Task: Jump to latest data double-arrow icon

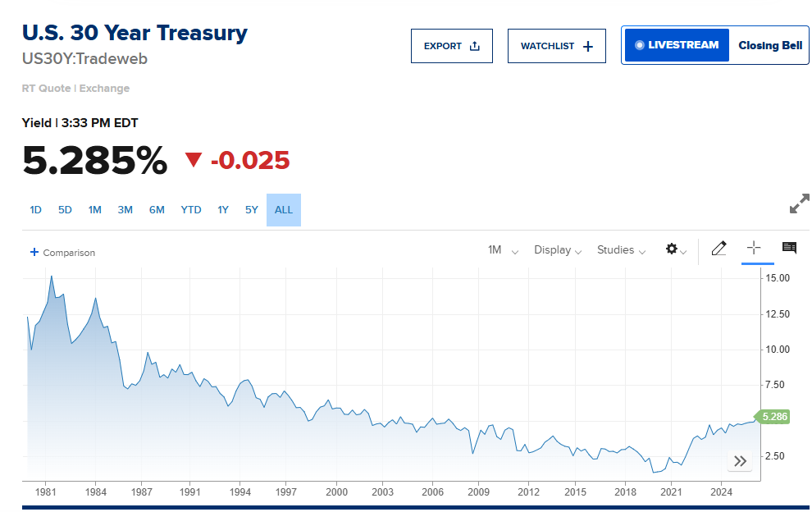Action: tap(740, 460)
